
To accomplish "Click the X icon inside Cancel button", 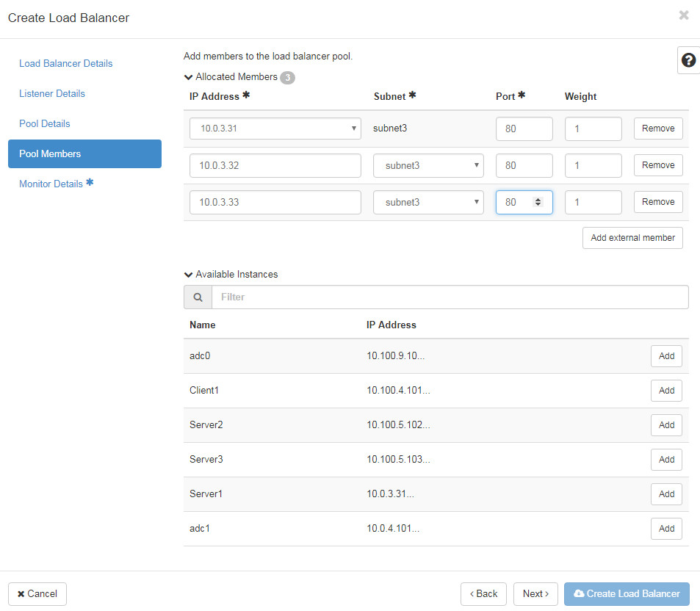I will point(20,593).
